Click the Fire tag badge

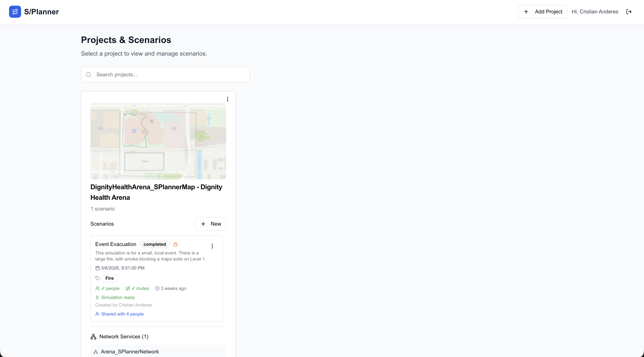pos(110,278)
